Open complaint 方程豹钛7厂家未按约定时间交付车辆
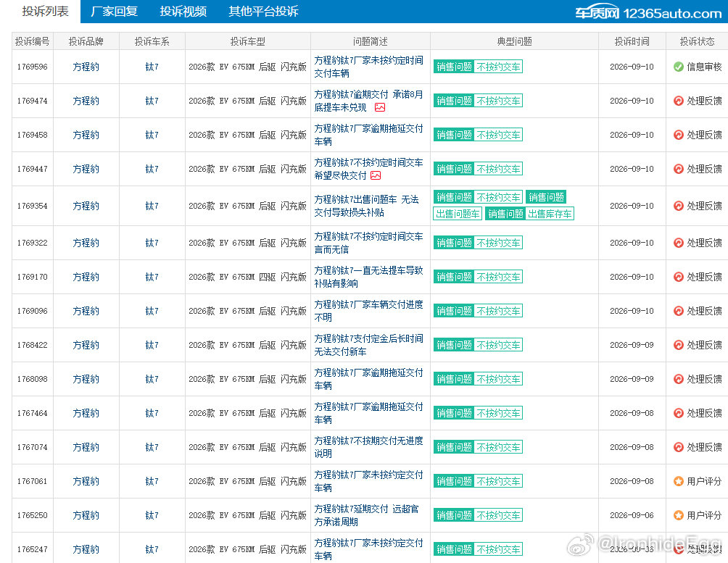The image size is (728, 563). [368, 67]
